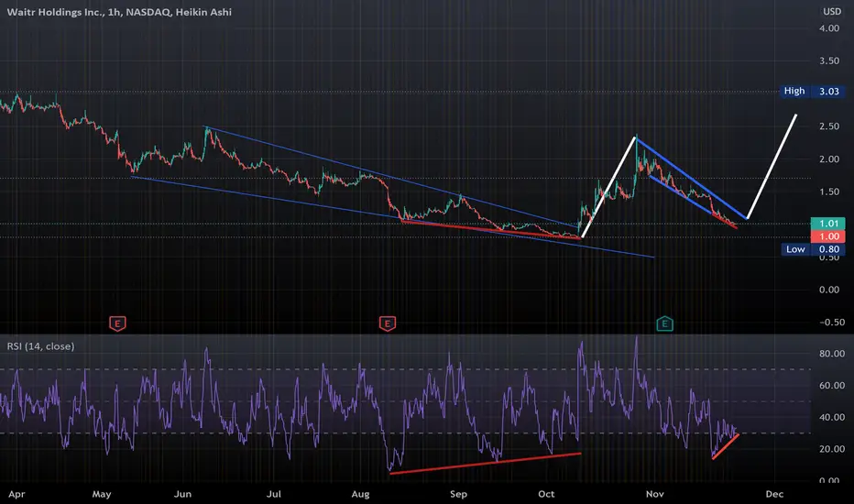Click the Oct label on time axis
The image size is (854, 504).
coord(546,494)
